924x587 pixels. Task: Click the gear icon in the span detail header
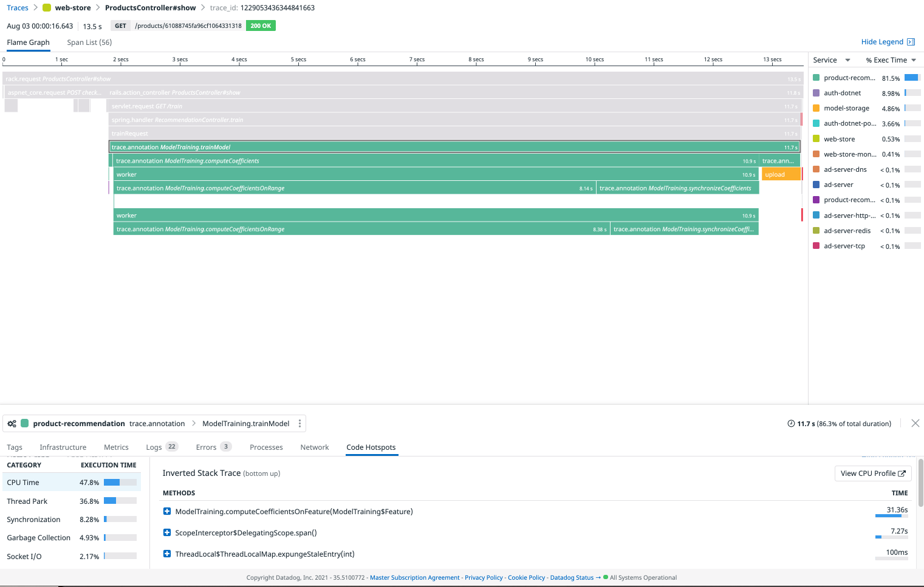[x=11, y=423]
